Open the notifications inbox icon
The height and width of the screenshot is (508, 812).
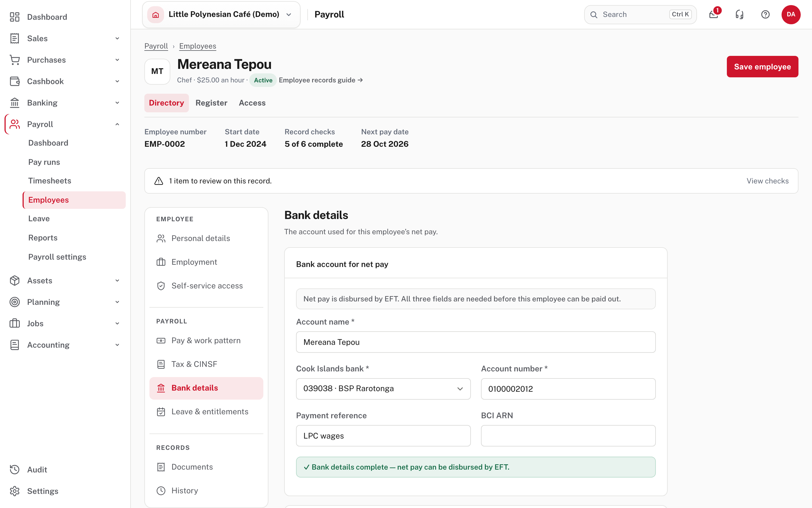(x=714, y=14)
